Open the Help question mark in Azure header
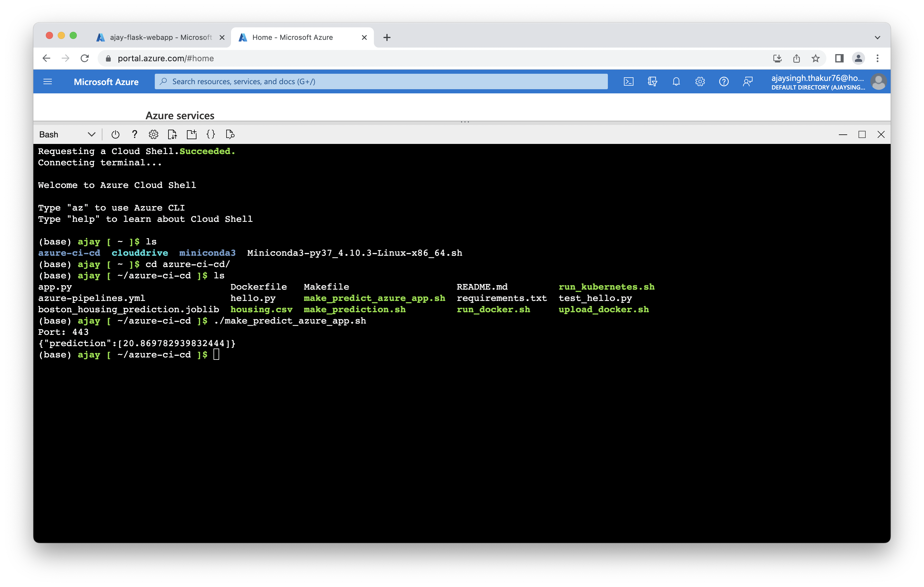The image size is (924, 587). (724, 82)
